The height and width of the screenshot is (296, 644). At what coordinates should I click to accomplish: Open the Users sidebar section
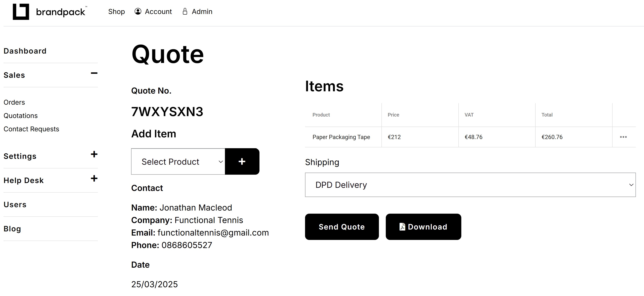coord(15,205)
